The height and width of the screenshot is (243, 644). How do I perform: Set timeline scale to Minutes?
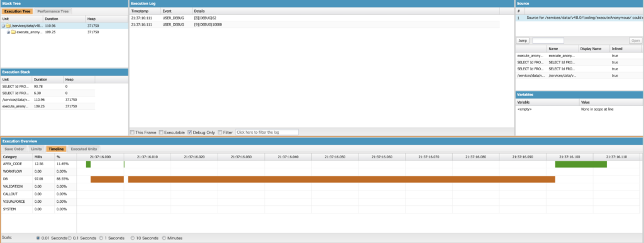pyautogui.click(x=164, y=238)
